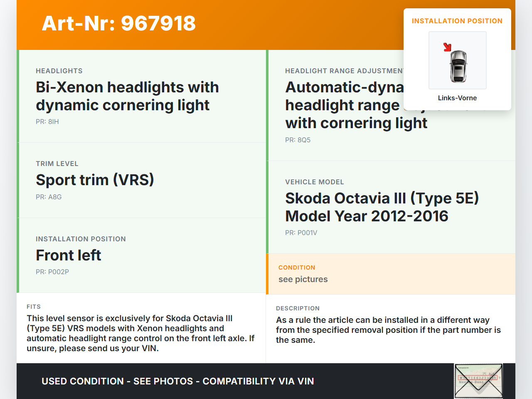Select the "with cornering light" headline line
This screenshot has width=532, height=399.
tap(356, 123)
